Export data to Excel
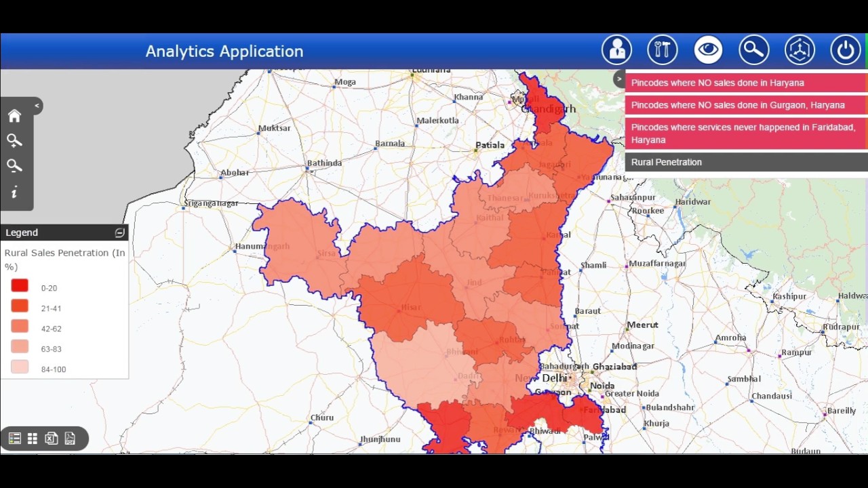Screen dimensions: 868x488 click(x=51, y=439)
